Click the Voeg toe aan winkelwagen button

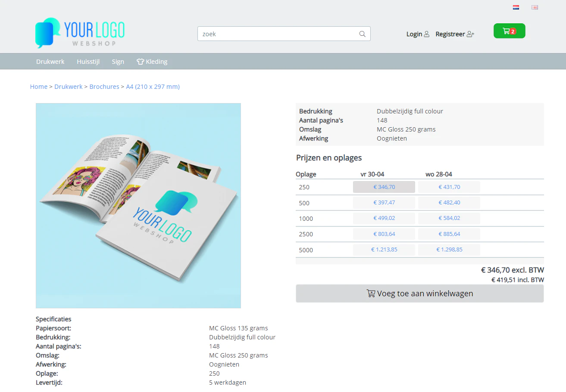click(x=419, y=293)
